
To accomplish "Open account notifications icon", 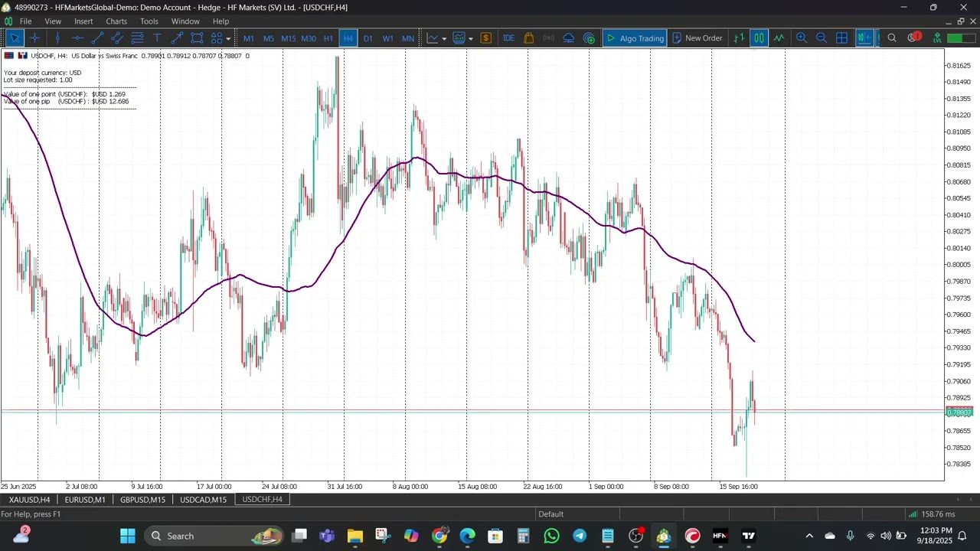I will pos(913,37).
